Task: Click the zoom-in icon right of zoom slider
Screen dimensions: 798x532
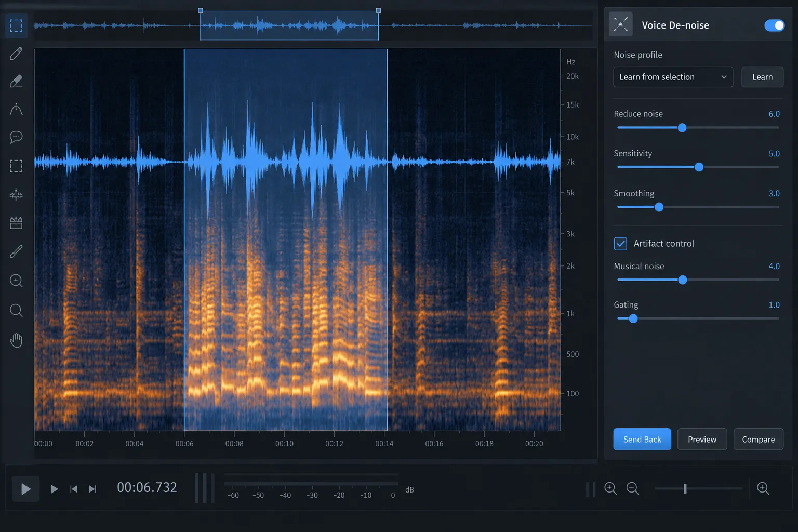Action: pos(763,488)
